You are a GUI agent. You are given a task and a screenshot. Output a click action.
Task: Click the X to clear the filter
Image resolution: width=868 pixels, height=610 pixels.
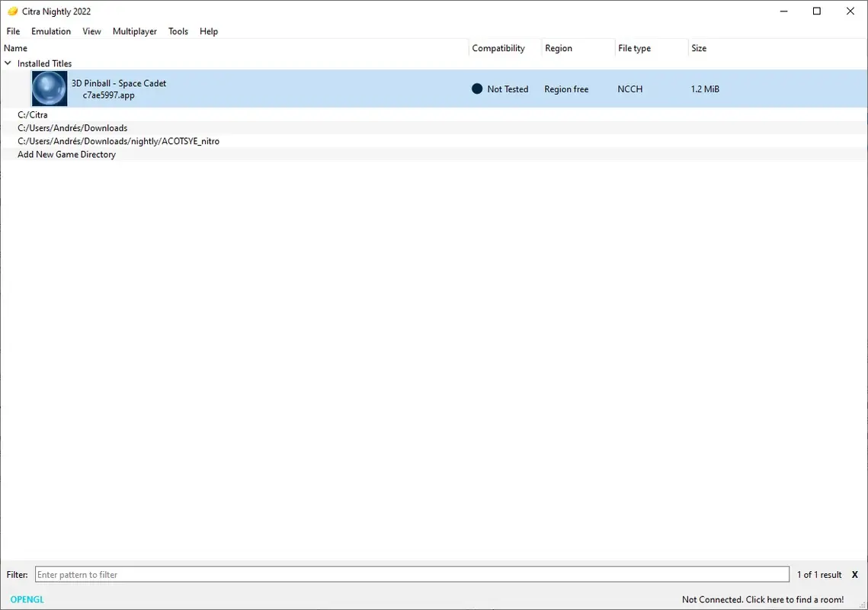coord(854,574)
